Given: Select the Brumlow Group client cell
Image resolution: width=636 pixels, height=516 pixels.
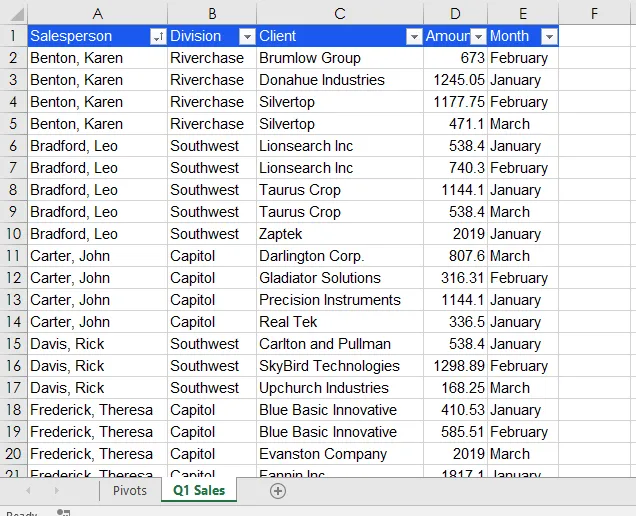Looking at the screenshot, I should click(x=340, y=58).
